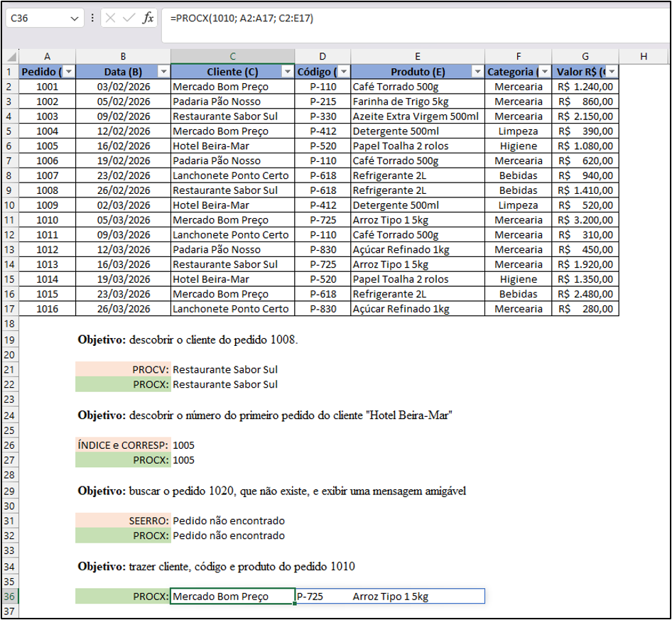Viewport: 672px width, 620px height.
Task: Click the Select All corner triangle
Action: [x=11, y=57]
